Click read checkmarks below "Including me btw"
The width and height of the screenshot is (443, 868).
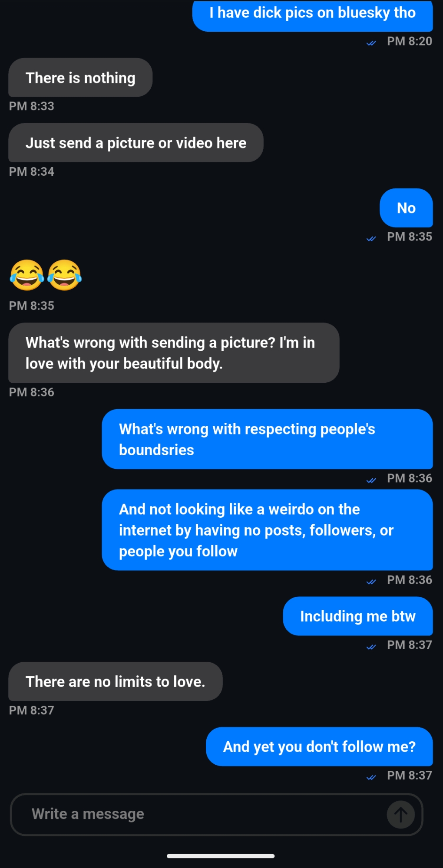(371, 647)
